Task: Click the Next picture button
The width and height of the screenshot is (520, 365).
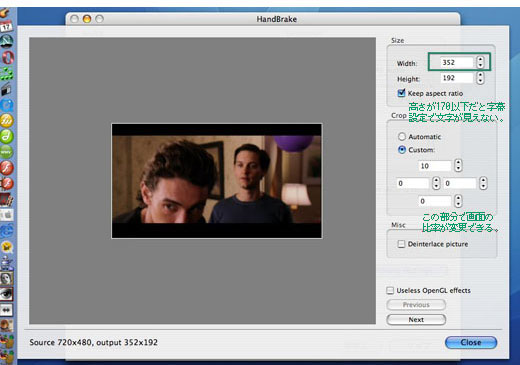Action: tap(416, 320)
